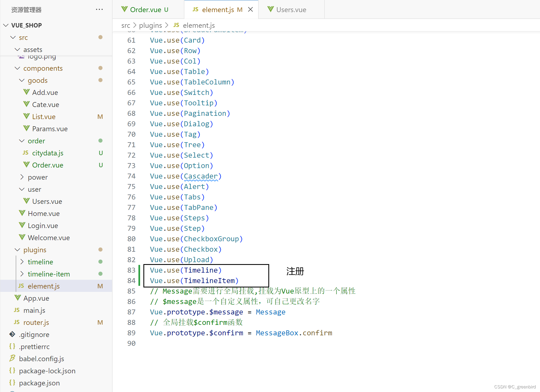Click the Vue icon on Users.vue tab

271,9
